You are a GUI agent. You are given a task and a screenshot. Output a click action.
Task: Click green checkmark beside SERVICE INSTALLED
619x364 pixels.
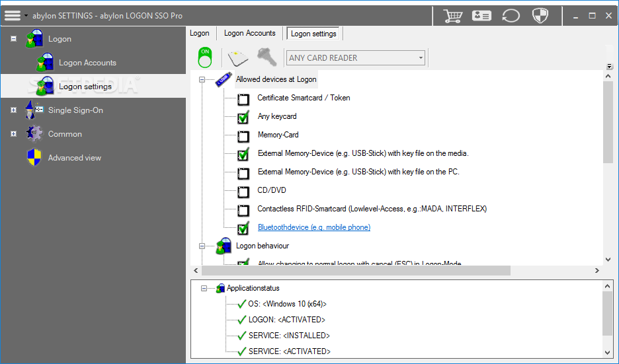pos(241,336)
